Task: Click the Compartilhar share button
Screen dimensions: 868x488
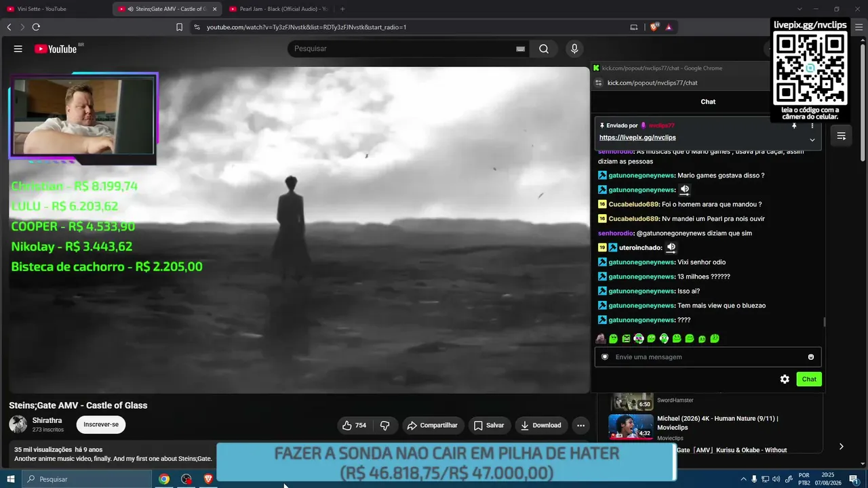Action: pos(433,426)
